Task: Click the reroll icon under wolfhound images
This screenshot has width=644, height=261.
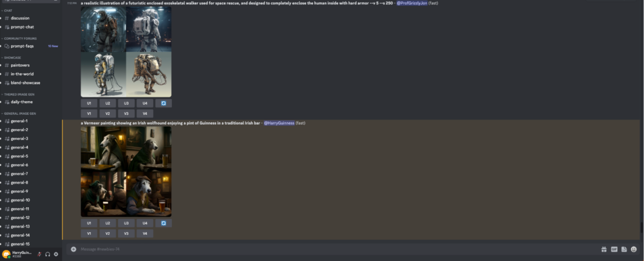Action: tap(163, 223)
